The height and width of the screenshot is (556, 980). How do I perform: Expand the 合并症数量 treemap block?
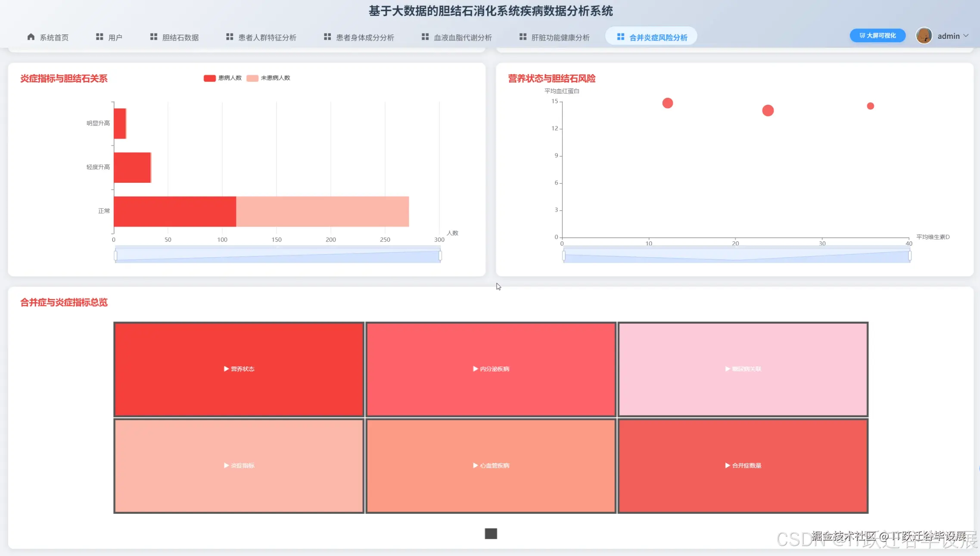[743, 465]
